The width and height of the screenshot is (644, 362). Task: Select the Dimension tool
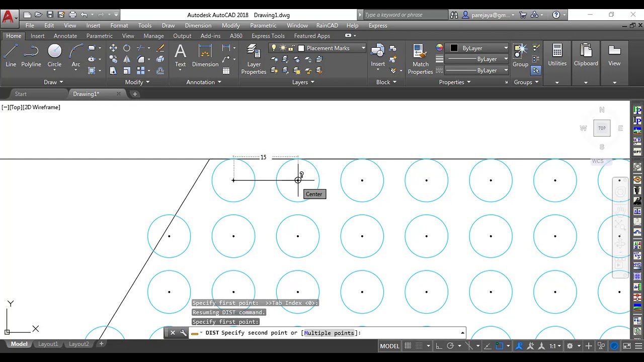205,55
